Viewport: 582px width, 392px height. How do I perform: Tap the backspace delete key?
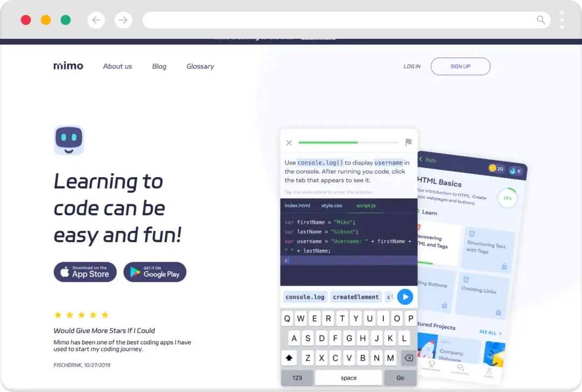click(x=408, y=358)
